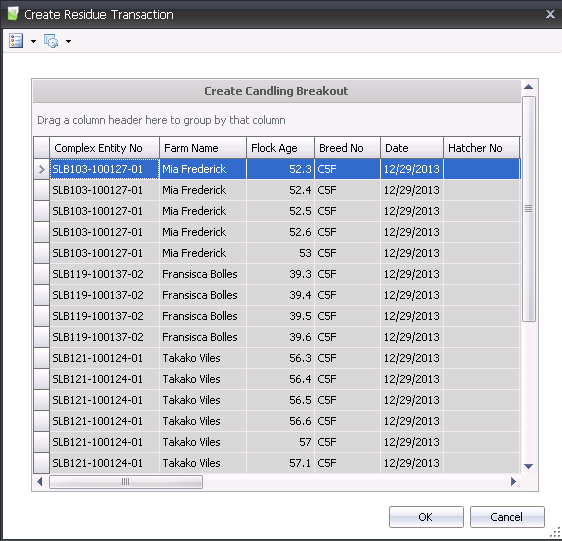Click the list options toolbar icon
This screenshot has width=562, height=541.
16,41
